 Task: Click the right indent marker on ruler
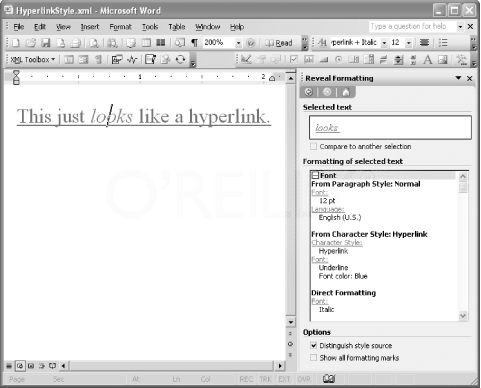(272, 78)
